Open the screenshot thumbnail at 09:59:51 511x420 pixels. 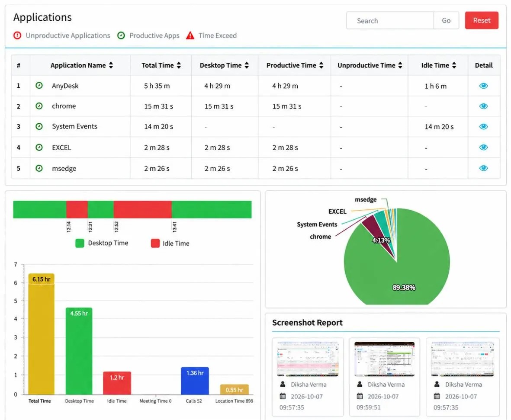(385, 359)
